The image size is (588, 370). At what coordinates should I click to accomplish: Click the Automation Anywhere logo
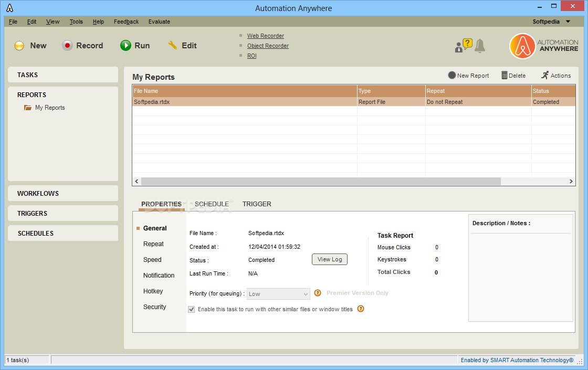[x=543, y=46]
